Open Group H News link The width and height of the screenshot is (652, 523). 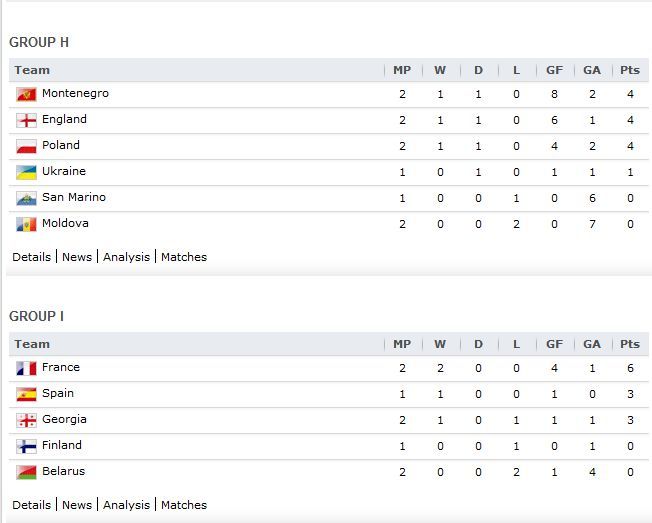[77, 257]
